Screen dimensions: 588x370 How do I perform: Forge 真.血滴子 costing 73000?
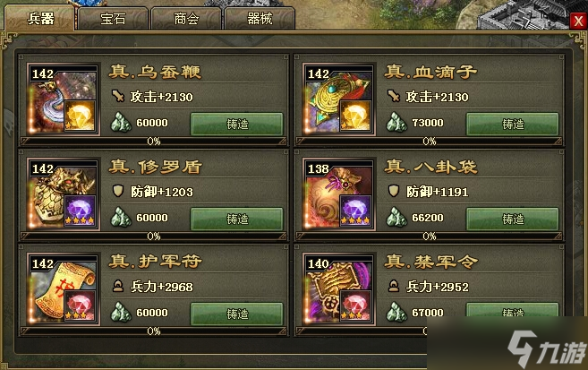(513, 124)
